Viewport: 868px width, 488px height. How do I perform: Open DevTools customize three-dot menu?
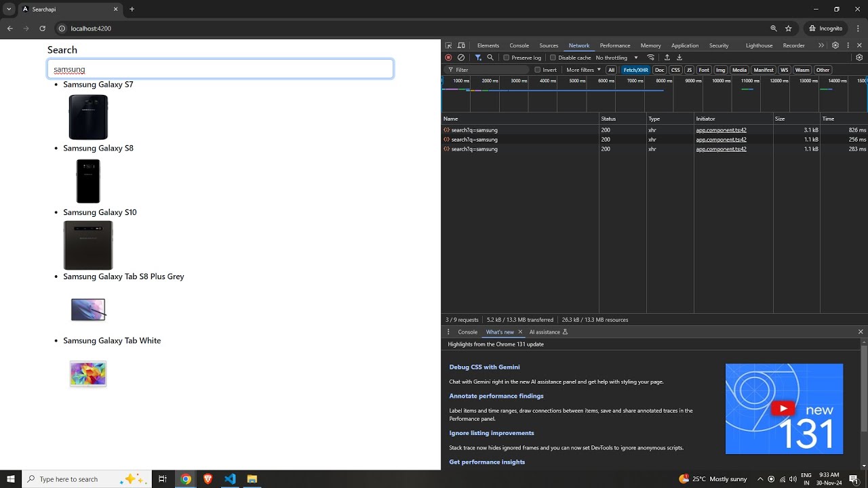tap(848, 45)
